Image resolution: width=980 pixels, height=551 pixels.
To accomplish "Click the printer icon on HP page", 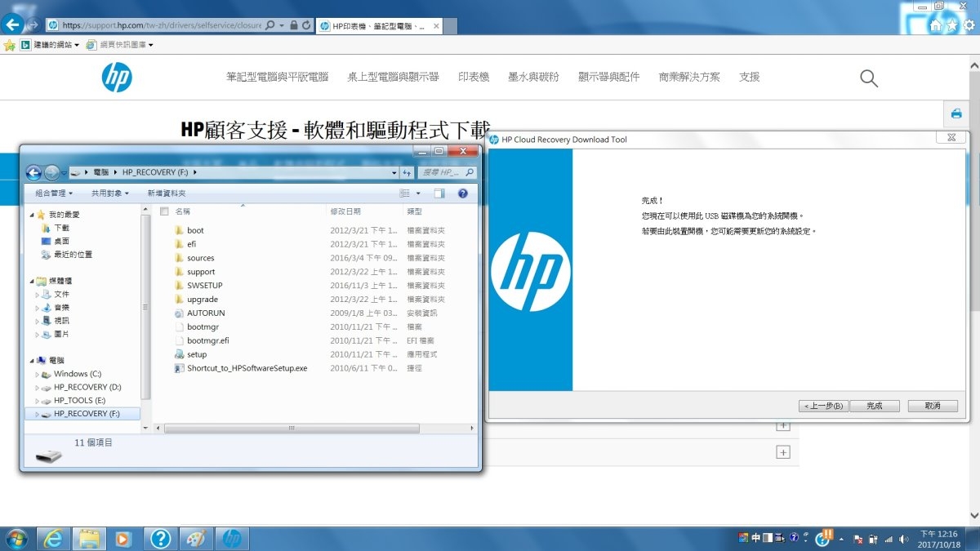I will (955, 113).
